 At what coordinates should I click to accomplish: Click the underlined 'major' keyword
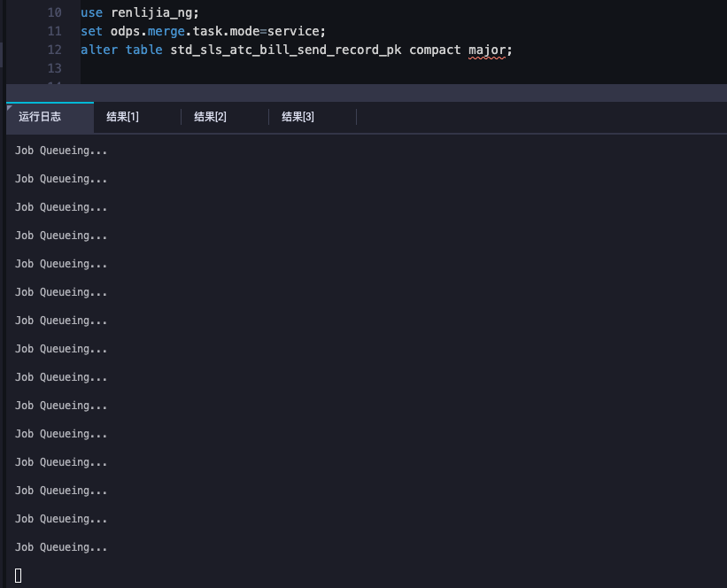pos(487,50)
